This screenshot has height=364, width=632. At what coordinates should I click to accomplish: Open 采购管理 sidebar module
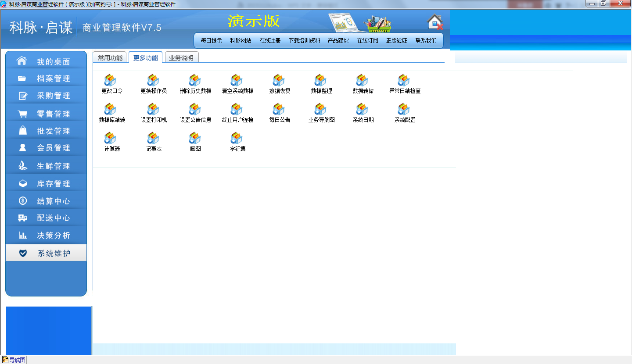click(46, 96)
